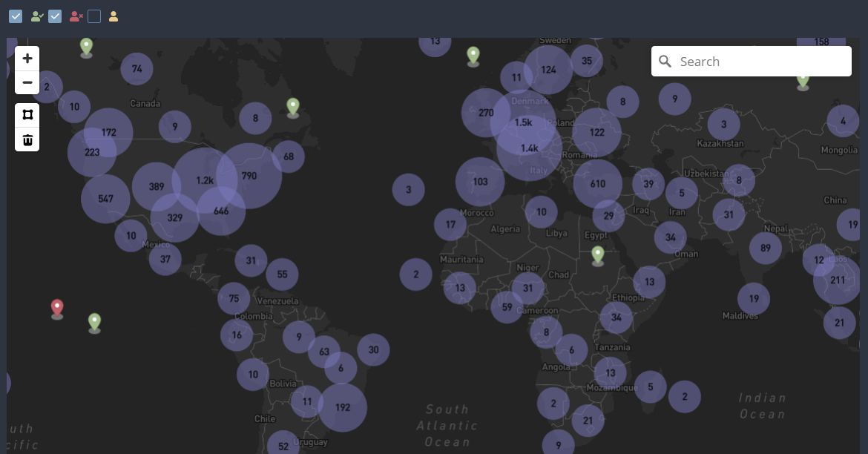Click the red rejected-user icon in the toolbar

(74, 16)
